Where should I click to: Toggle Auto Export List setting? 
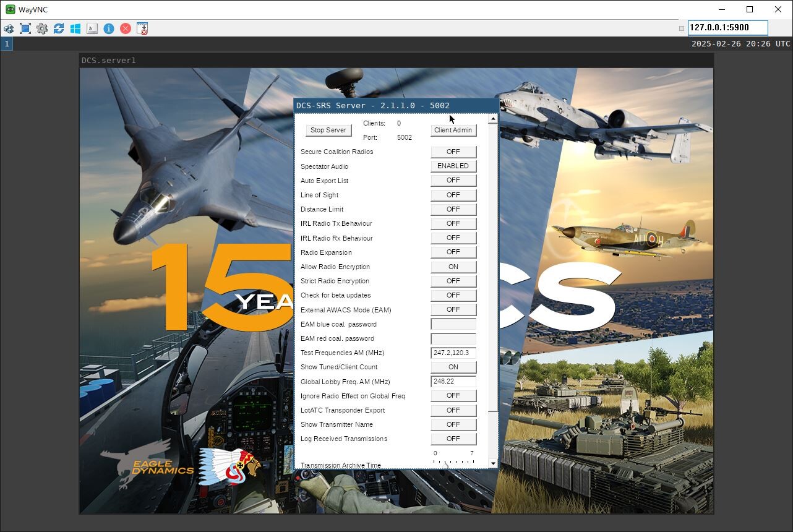coord(453,181)
